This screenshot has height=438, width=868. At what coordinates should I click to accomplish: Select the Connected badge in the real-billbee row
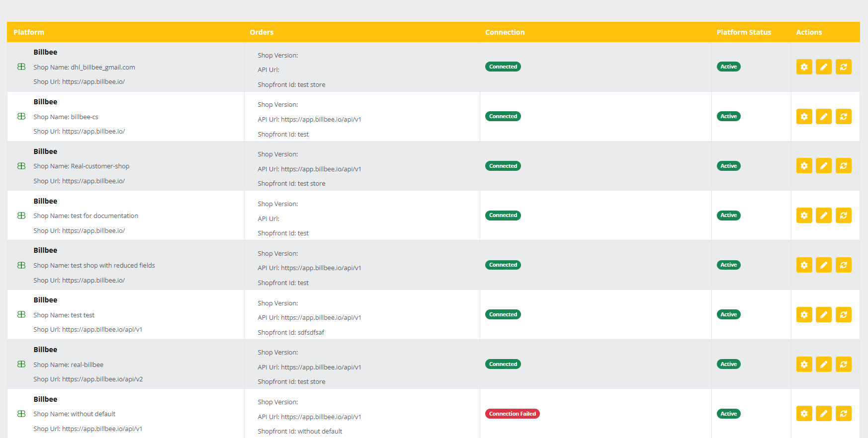click(x=503, y=364)
